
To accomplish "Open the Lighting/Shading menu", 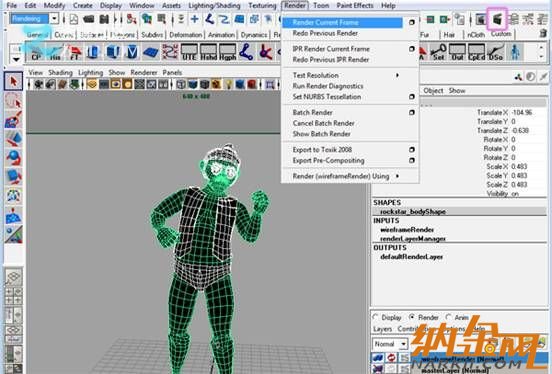I will [x=214, y=6].
